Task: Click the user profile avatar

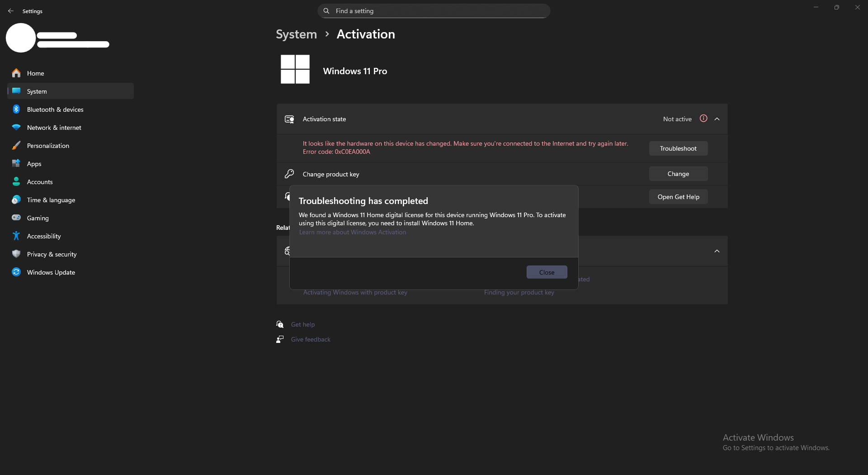Action: [21, 38]
